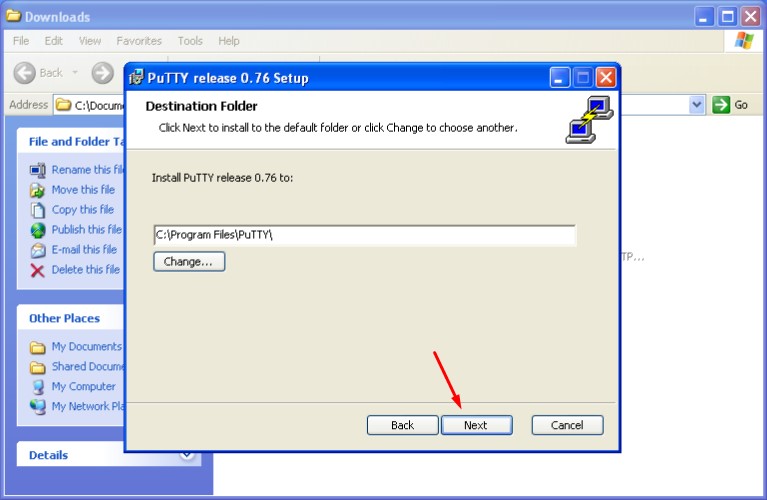Image resolution: width=767 pixels, height=500 pixels.
Task: Cancel the PuTTY installation
Action: (567, 425)
